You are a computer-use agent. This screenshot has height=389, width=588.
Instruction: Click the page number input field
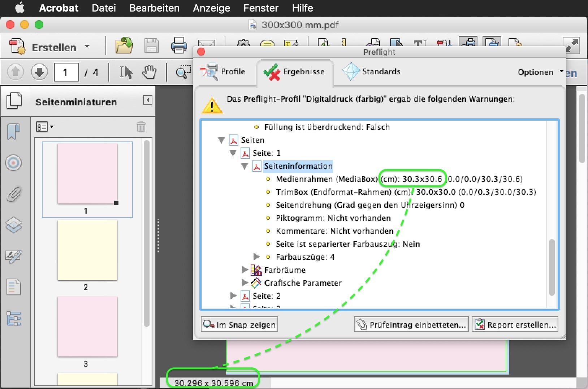66,72
